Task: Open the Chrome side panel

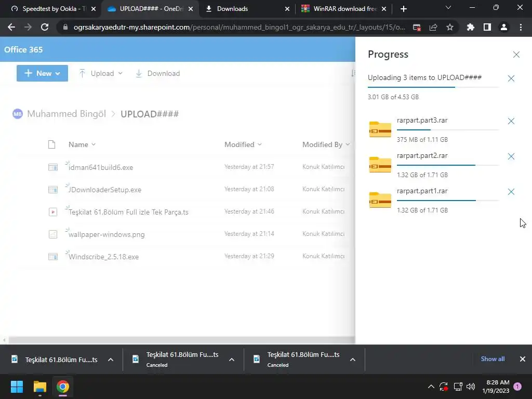Action: click(x=487, y=27)
